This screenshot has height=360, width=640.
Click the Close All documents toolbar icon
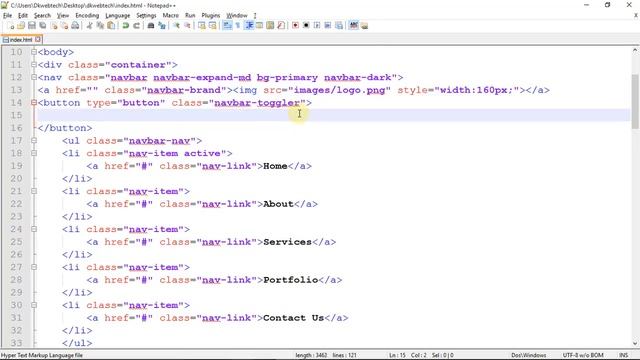pos(64,26)
